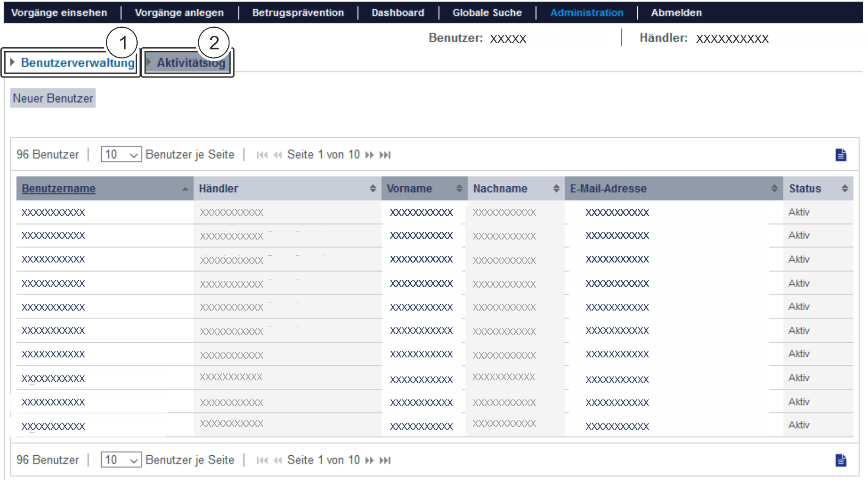Go to previous page in bottom pagination

[x=278, y=461]
